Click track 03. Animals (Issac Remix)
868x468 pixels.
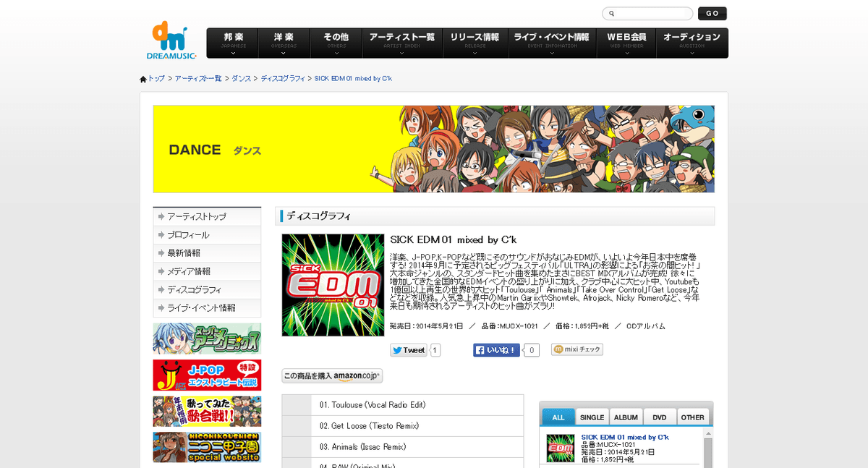point(363,447)
